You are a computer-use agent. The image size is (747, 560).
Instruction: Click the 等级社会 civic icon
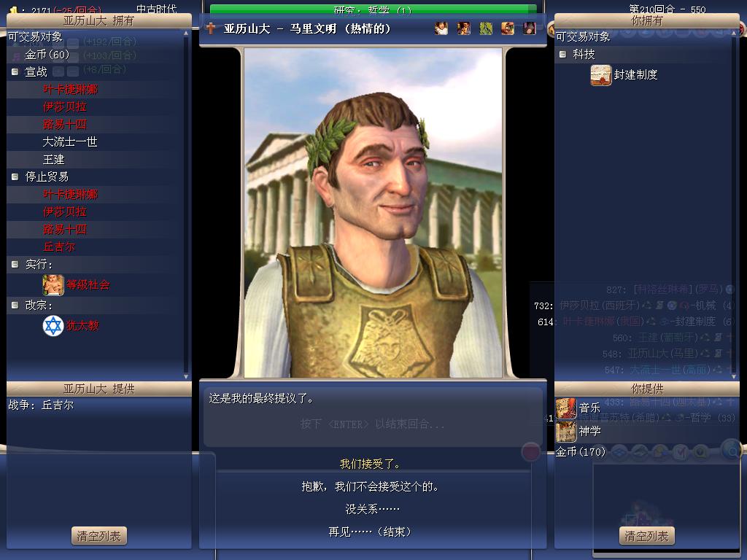coord(53,285)
